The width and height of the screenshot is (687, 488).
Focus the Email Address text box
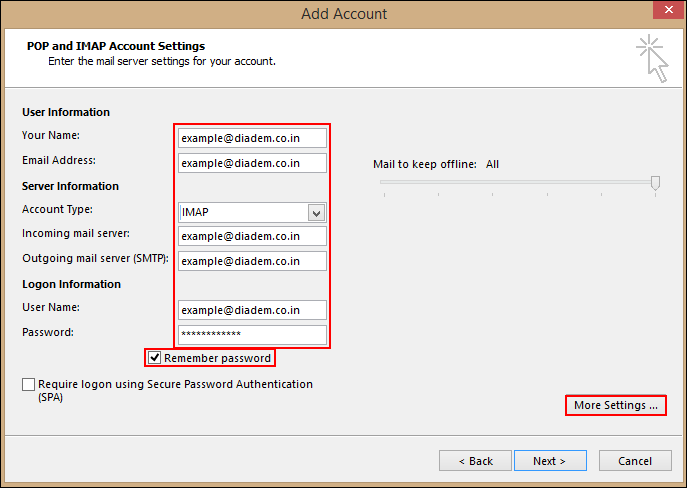click(x=252, y=163)
